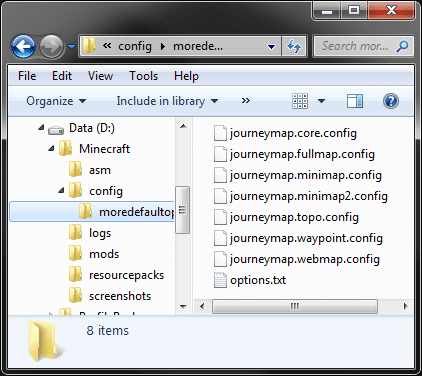This screenshot has width=422, height=376.
Task: Click the Search mor... input field
Action: 355,46
